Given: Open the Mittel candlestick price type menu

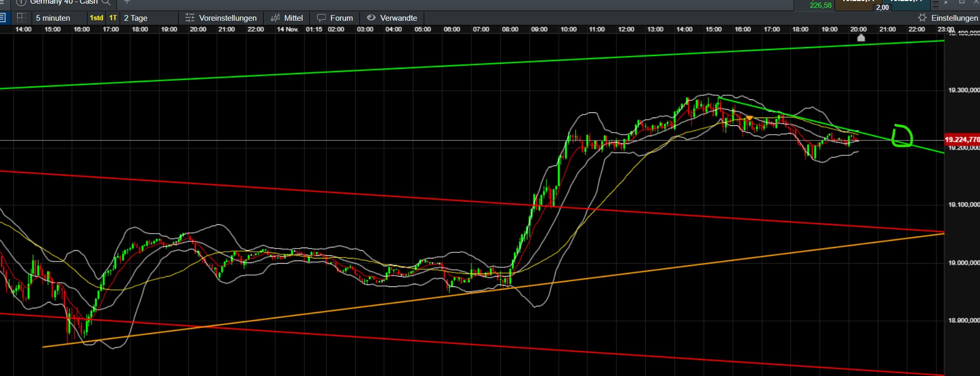Looking at the screenshot, I should click(287, 18).
